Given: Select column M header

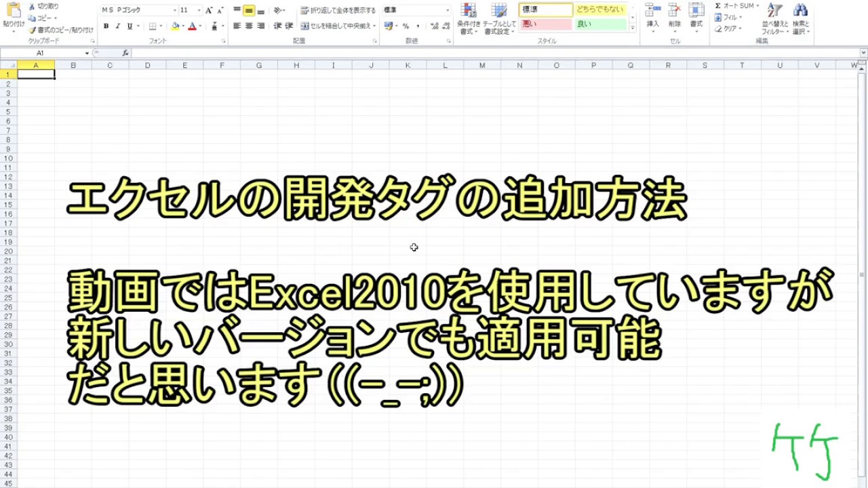Looking at the screenshot, I should point(482,65).
